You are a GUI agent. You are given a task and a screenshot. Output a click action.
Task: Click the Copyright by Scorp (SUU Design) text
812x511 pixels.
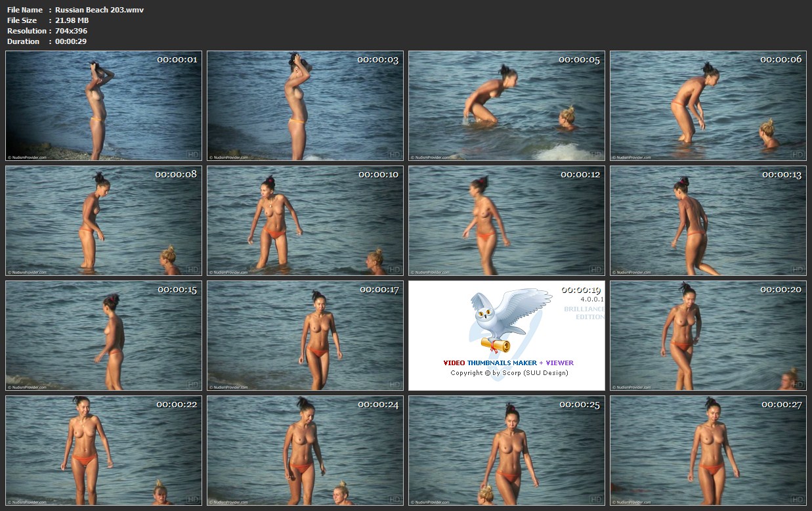tap(509, 373)
